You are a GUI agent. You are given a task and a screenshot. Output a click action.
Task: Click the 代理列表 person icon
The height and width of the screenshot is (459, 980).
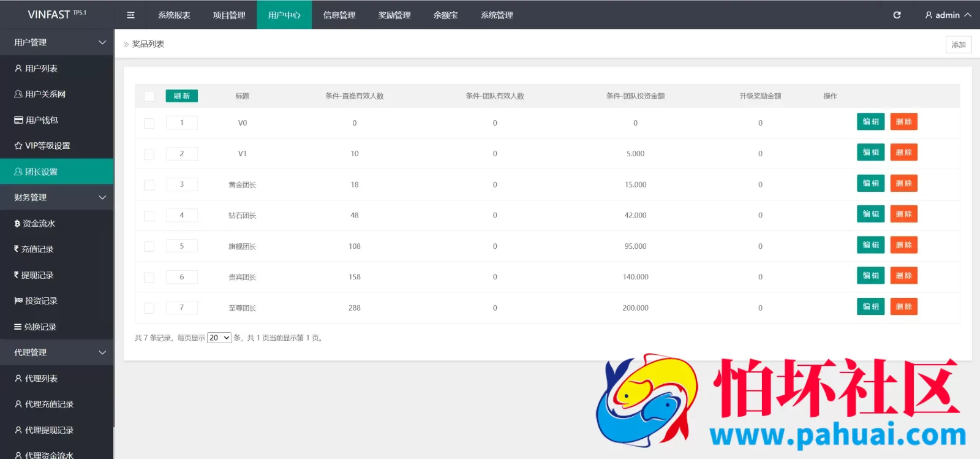18,379
